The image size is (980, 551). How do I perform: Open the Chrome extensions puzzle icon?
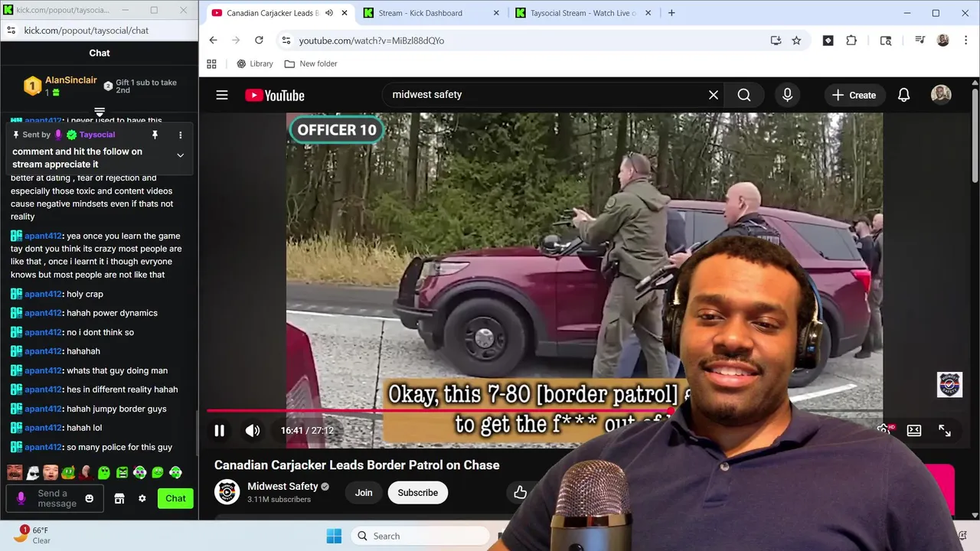(851, 41)
